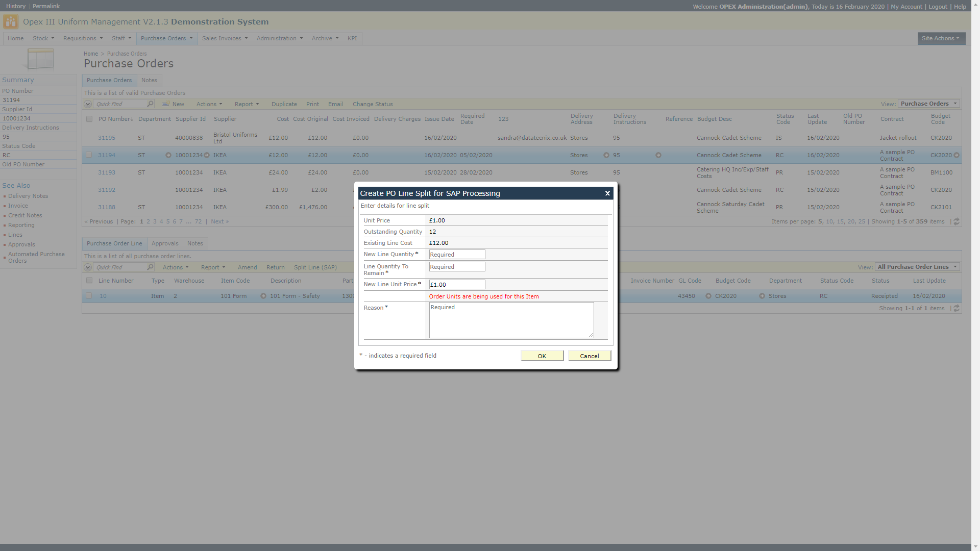Open the Purchase Orders view dropdown

pos(928,104)
